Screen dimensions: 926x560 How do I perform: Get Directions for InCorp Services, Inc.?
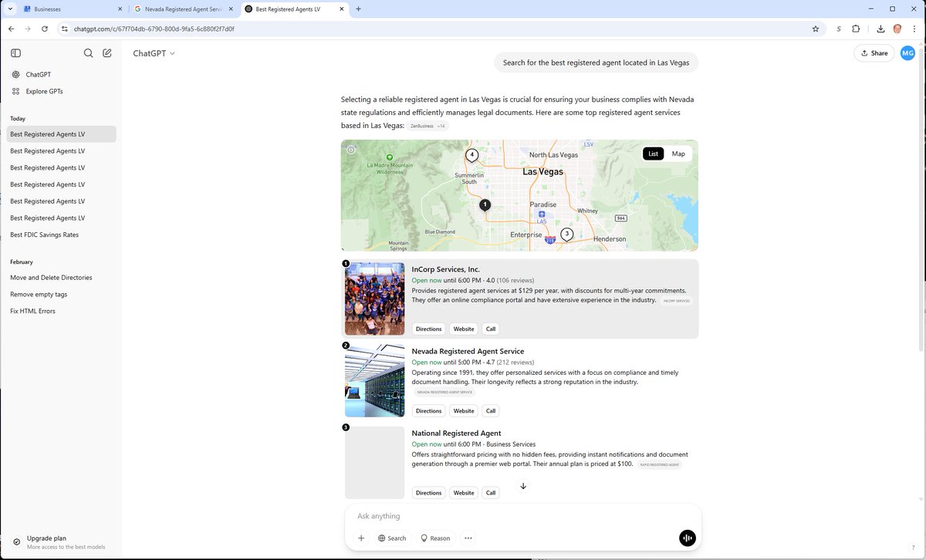(428, 329)
